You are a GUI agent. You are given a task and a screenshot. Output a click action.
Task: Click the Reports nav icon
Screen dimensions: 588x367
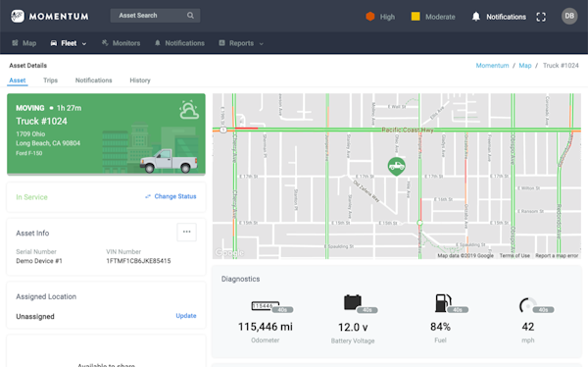222,43
